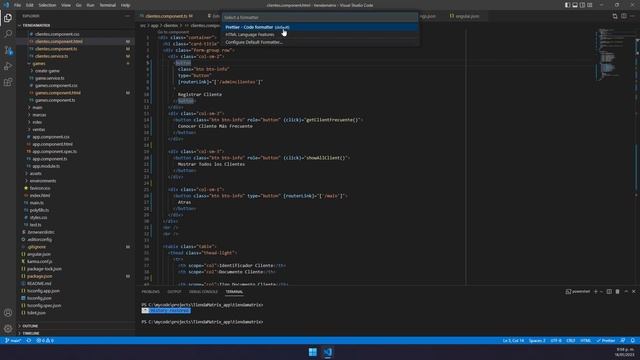Open the Edit menu

pyautogui.click(x=30, y=5)
